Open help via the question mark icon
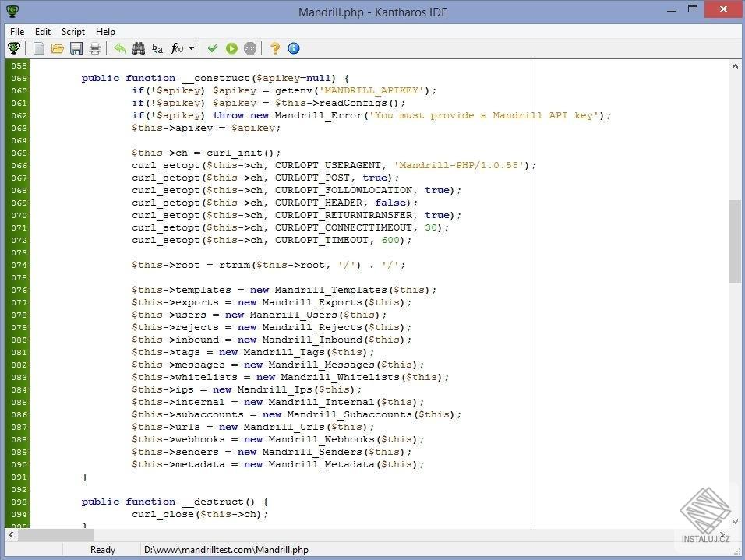 (274, 48)
